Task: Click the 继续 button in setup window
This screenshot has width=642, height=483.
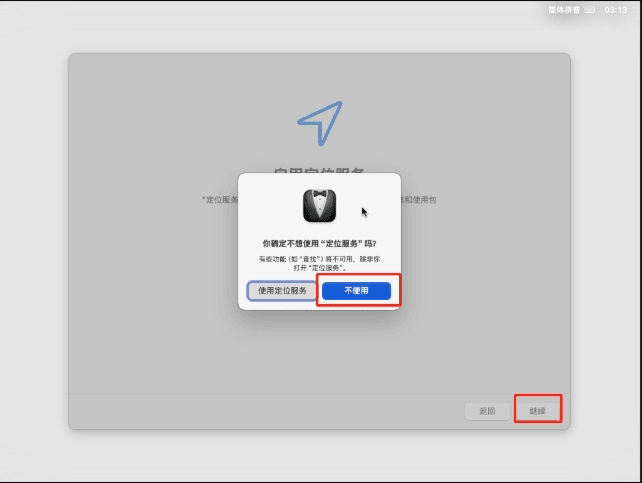Action: point(538,411)
